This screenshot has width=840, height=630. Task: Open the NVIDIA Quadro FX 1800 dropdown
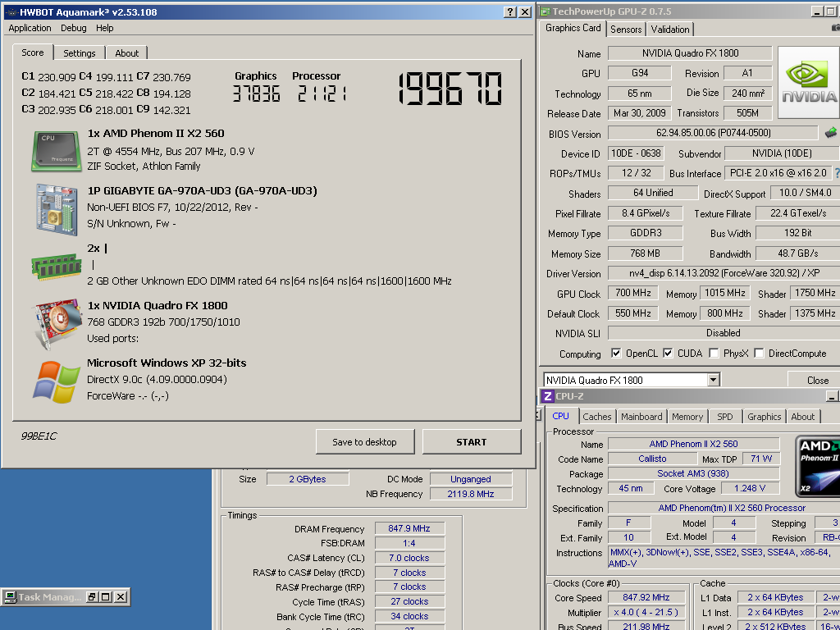[713, 380]
